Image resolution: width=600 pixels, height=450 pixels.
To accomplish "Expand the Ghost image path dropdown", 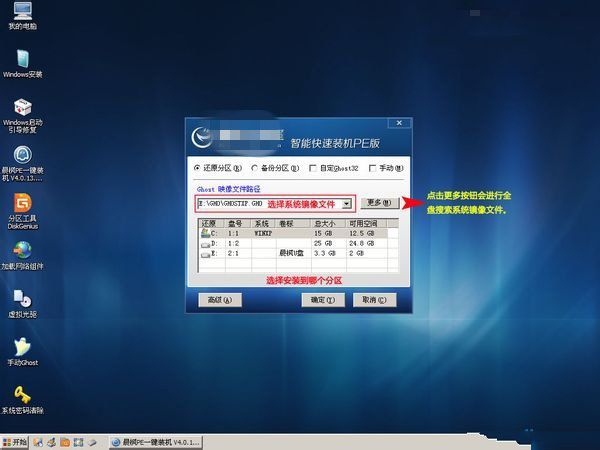I will tap(346, 203).
